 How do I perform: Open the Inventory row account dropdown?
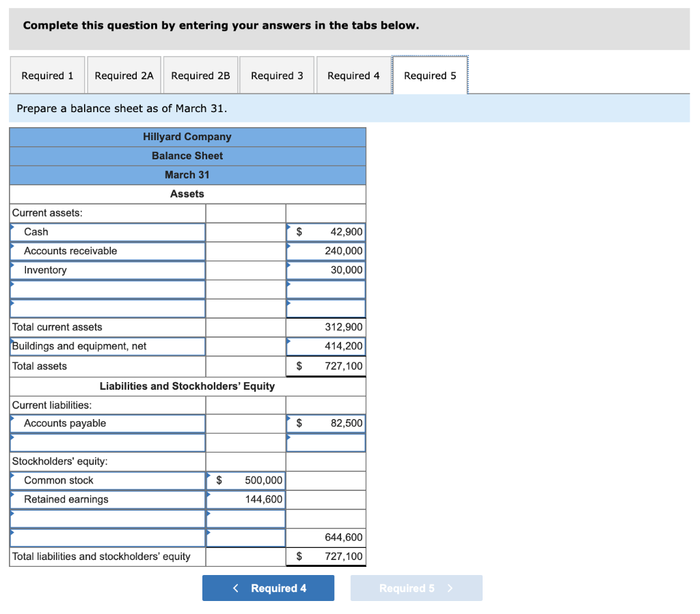coord(12,265)
